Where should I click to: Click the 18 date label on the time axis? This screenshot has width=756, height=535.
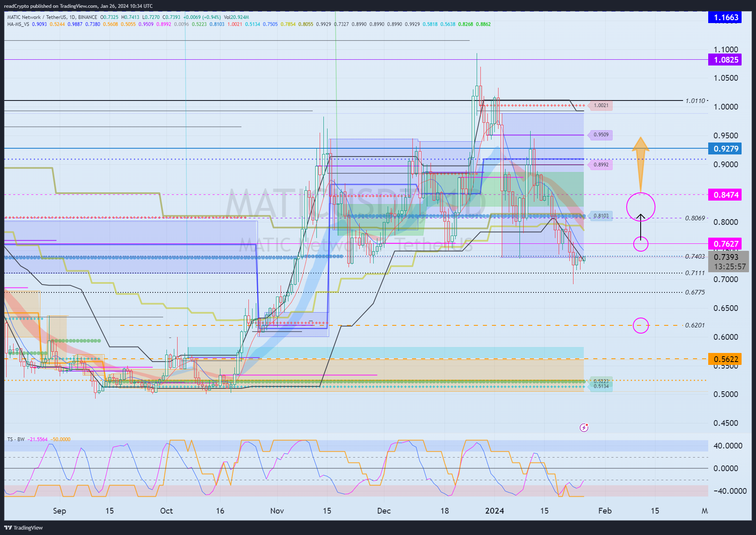tap(445, 511)
